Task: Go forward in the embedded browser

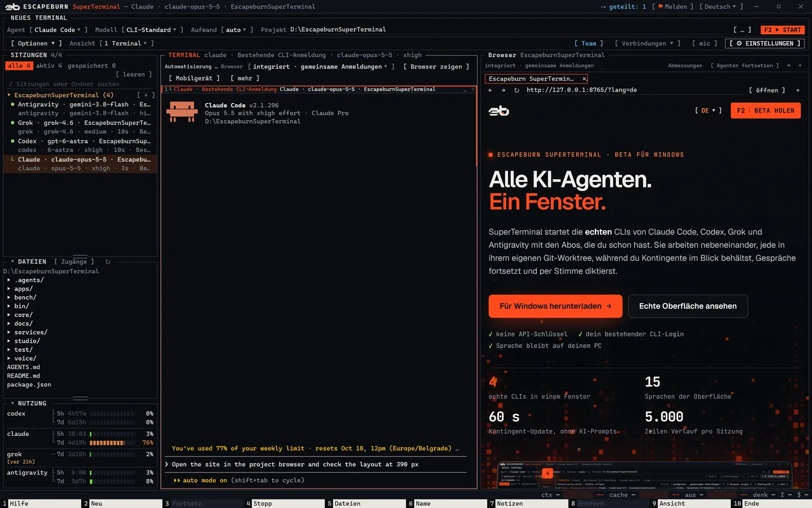Action: click(503, 90)
